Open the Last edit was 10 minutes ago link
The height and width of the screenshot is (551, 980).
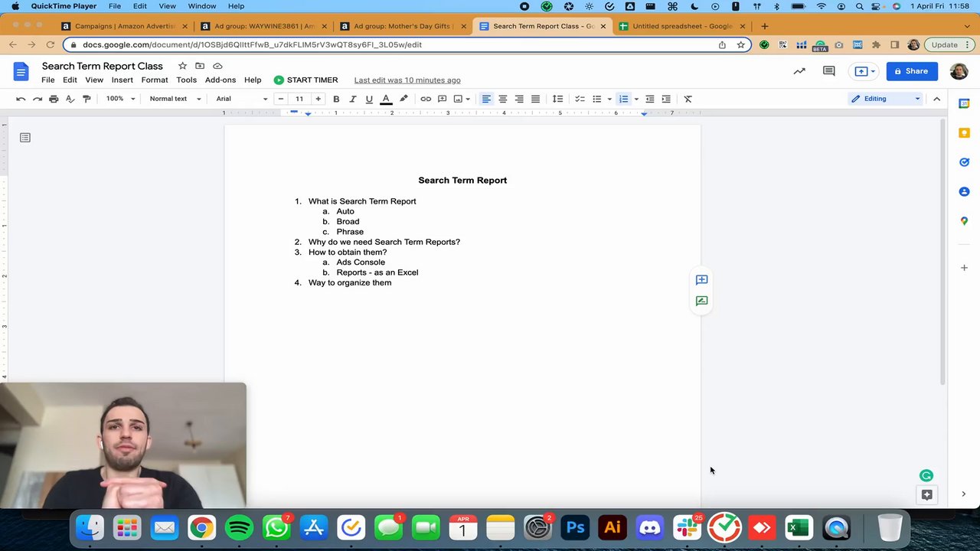(x=407, y=80)
